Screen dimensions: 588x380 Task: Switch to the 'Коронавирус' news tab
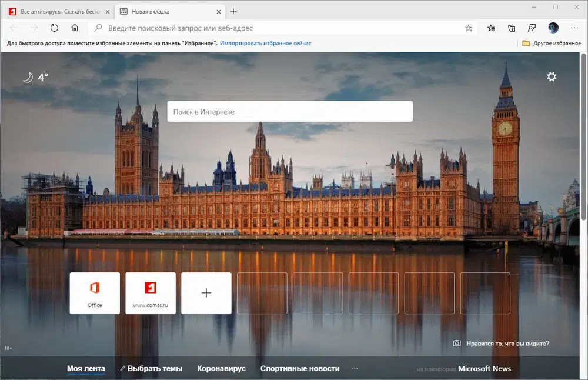[222, 368]
